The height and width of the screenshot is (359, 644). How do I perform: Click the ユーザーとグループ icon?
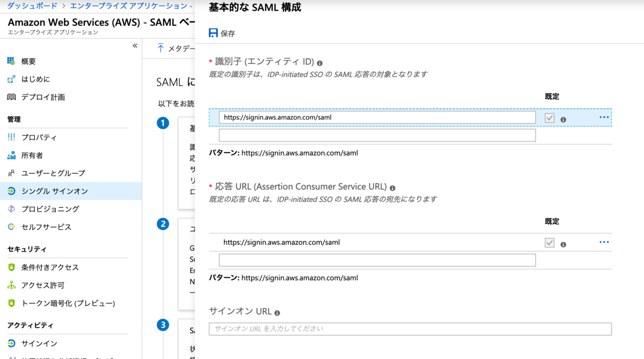[x=11, y=173]
